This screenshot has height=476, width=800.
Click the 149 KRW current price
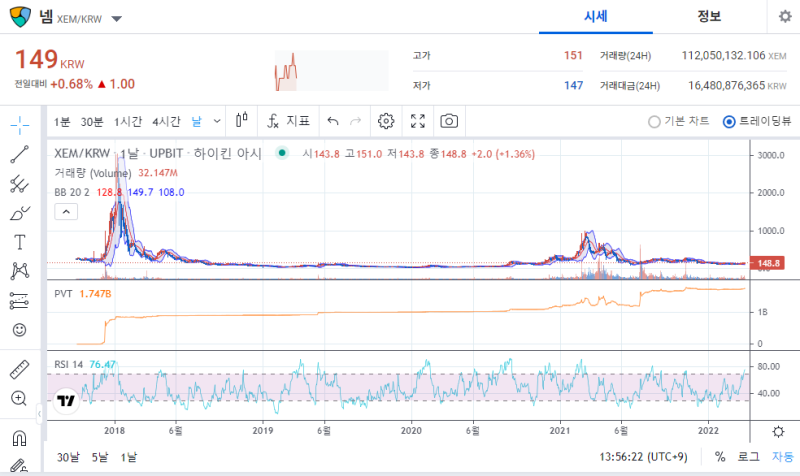tap(49, 60)
